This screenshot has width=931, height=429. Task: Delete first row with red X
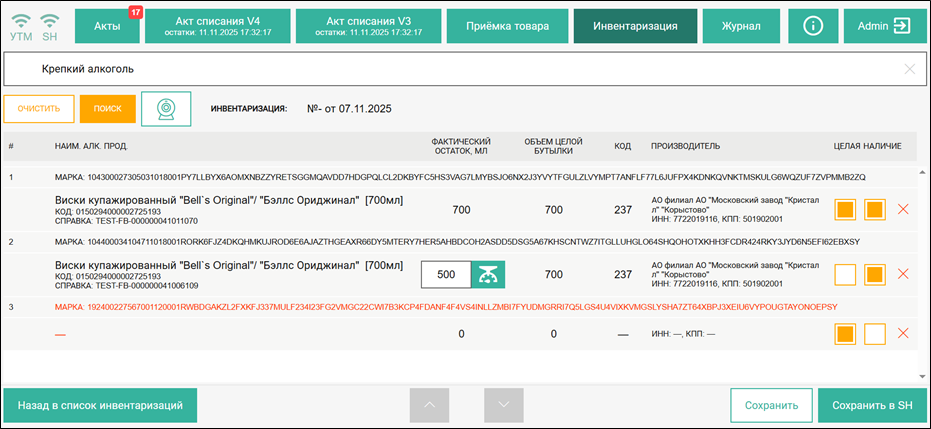tap(904, 210)
